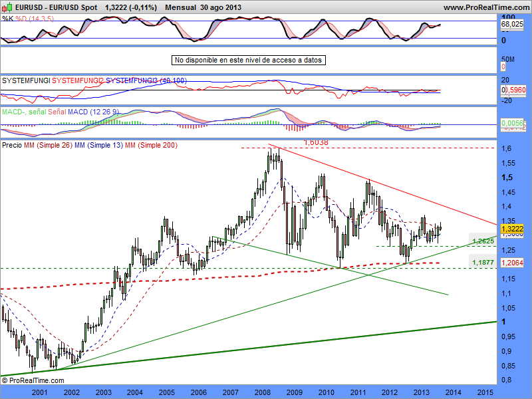This screenshot has width=532, height=399.
Task: Click the yellow 1,3222 current price tag
Action: [512, 229]
